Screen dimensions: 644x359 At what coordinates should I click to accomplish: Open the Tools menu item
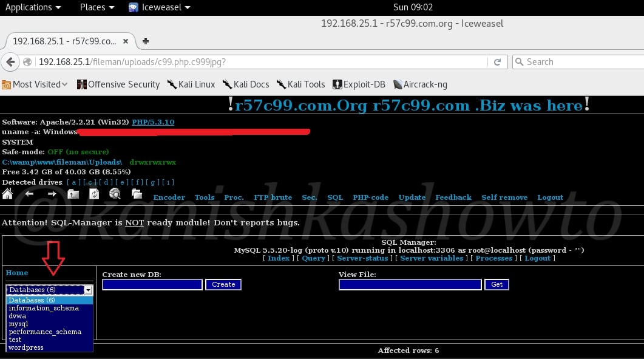click(205, 197)
